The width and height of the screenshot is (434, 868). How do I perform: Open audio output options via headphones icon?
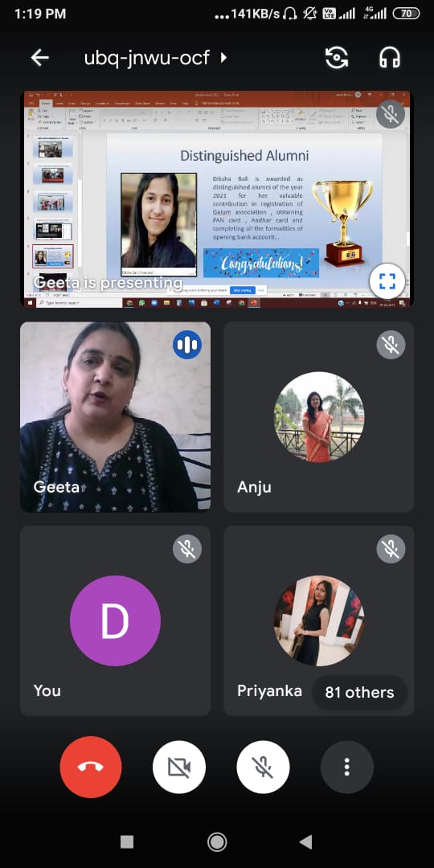tap(390, 58)
